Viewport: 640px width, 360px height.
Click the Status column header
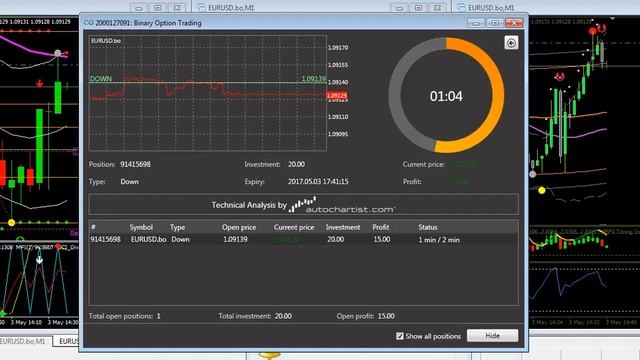coord(427,227)
